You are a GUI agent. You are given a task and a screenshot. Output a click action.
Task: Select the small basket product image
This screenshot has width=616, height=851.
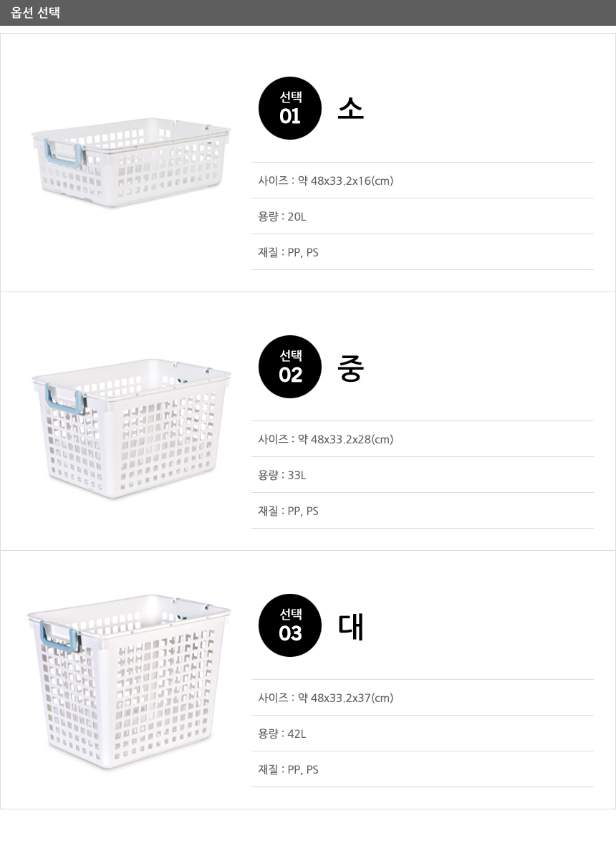[x=131, y=162]
